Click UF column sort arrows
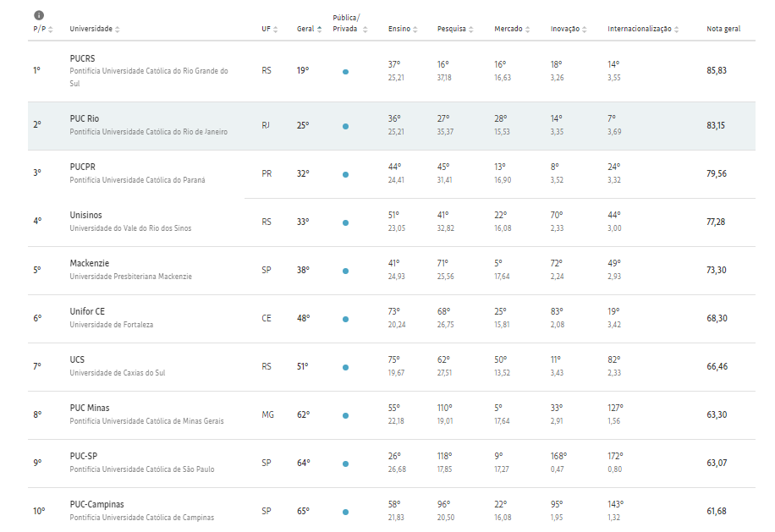This screenshot has height=532, width=775. [275, 30]
